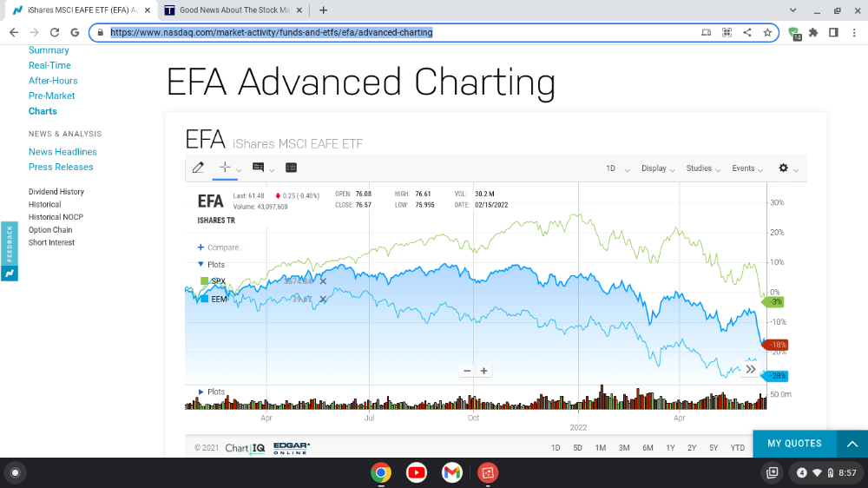Image resolution: width=868 pixels, height=488 pixels.
Task: Bookmark this page with star
Action: [x=767, y=32]
